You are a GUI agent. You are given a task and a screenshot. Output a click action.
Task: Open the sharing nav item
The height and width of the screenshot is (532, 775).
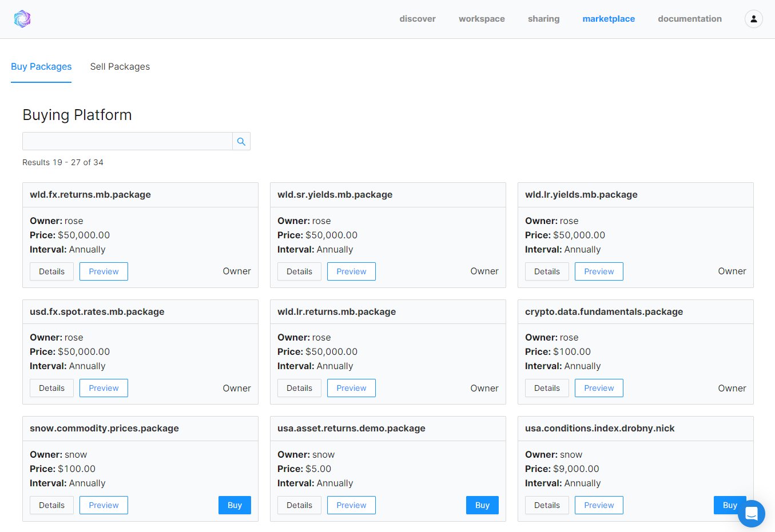[543, 19]
